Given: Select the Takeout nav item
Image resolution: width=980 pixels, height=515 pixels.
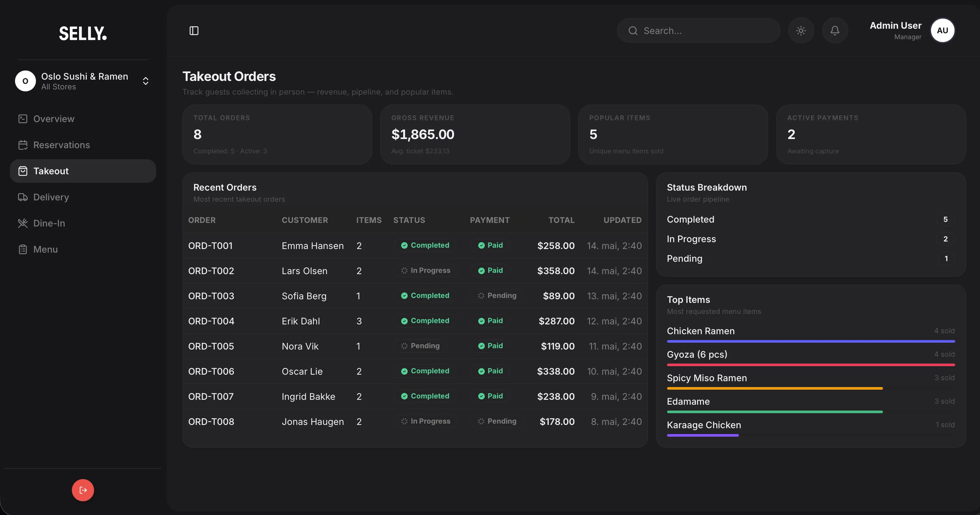Looking at the screenshot, I should pyautogui.click(x=83, y=171).
